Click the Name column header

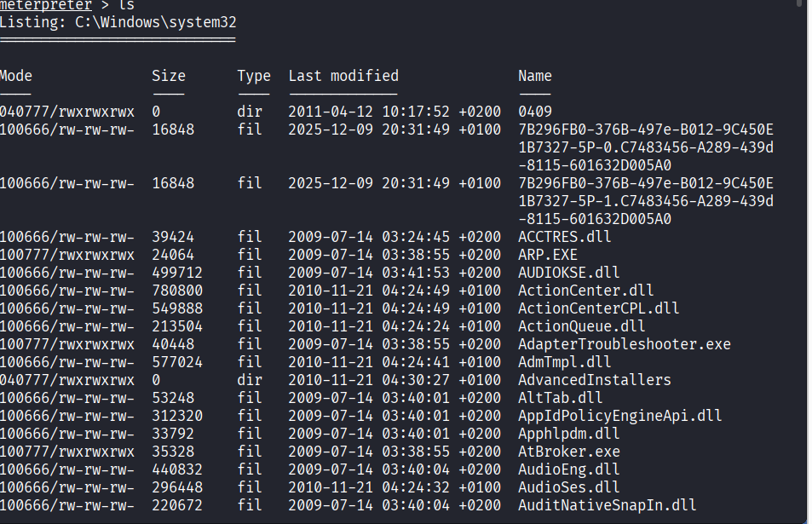534,76
